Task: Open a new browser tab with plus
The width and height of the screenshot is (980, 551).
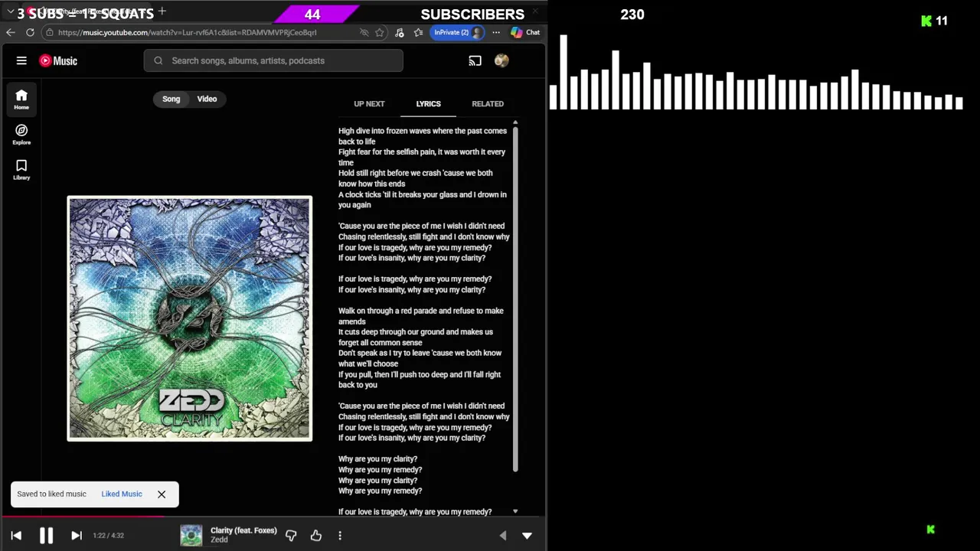Action: click(x=162, y=11)
